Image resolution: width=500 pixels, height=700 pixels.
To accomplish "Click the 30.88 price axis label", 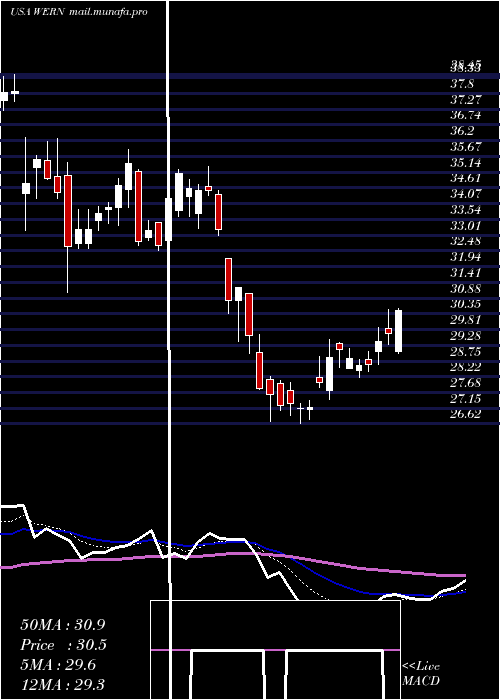I will pyautogui.click(x=466, y=289).
